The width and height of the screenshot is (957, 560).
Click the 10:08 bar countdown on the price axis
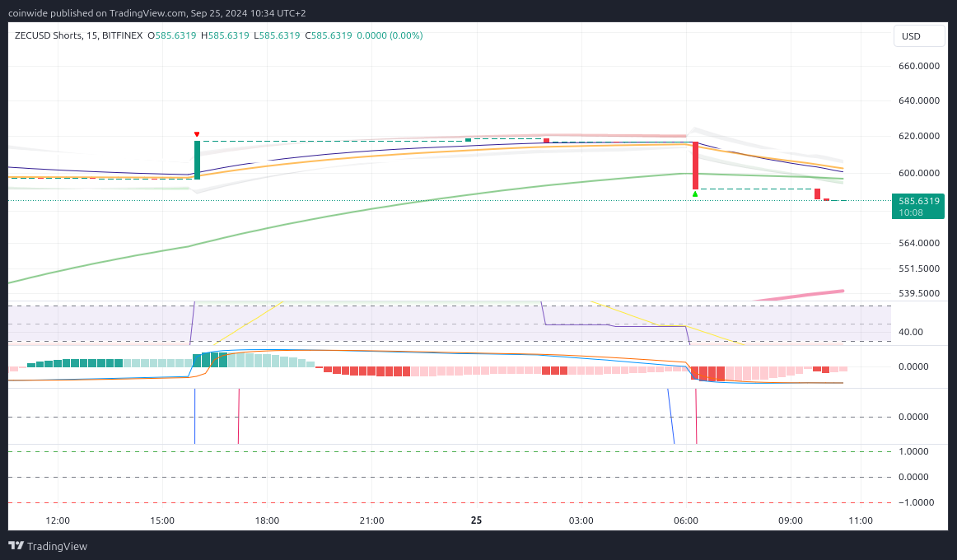pyautogui.click(x=910, y=212)
